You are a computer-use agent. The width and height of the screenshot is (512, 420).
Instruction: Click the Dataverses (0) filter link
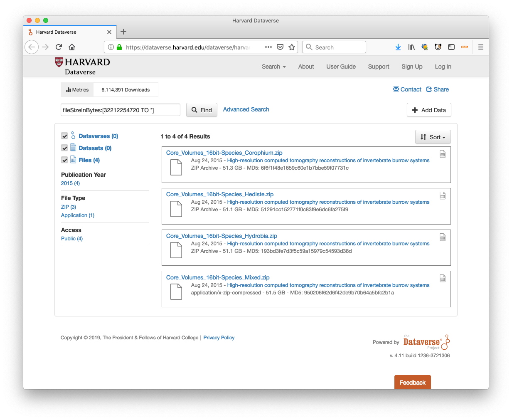pos(98,136)
